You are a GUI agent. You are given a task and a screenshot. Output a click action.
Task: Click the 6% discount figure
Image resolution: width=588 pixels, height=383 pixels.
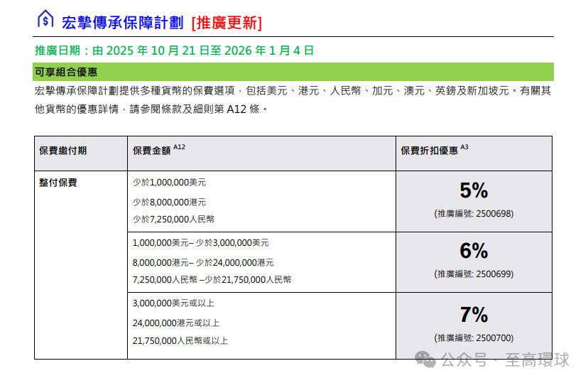(474, 251)
